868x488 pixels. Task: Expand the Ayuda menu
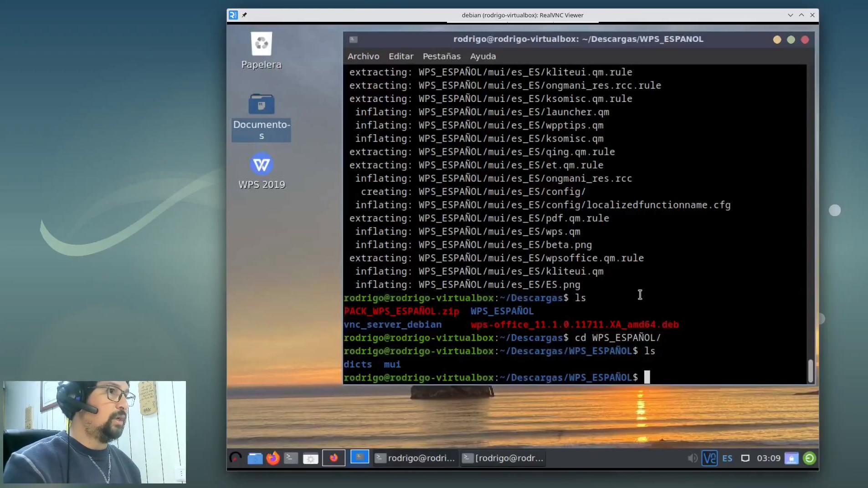point(483,56)
